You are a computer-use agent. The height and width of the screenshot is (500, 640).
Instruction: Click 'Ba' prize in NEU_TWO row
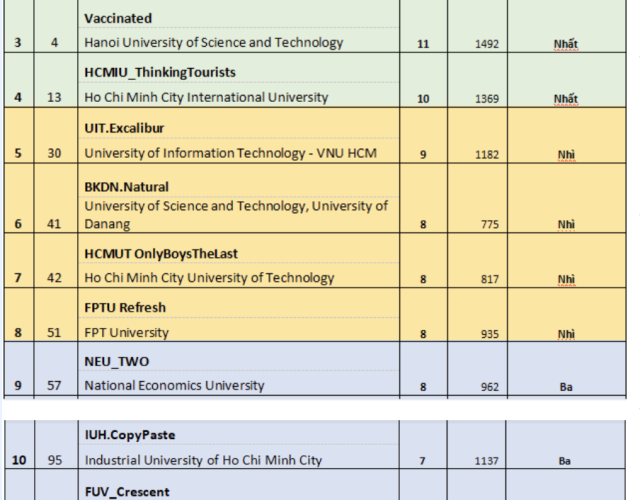point(566,387)
